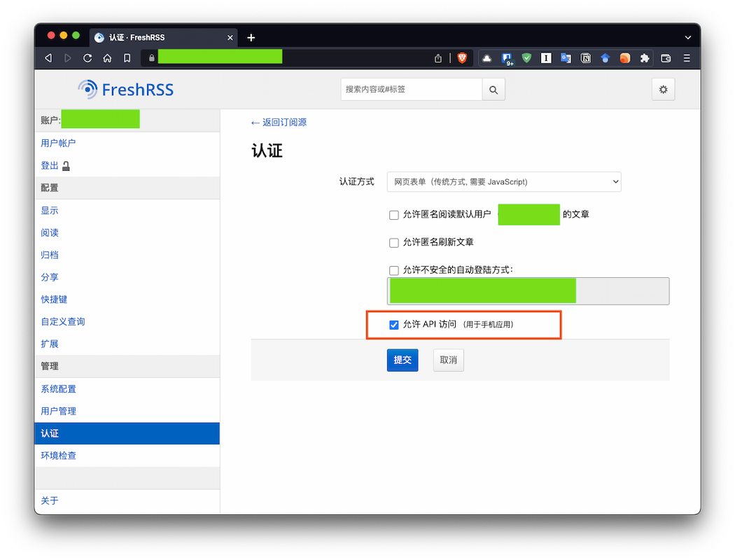Click the search magnifier button

tap(493, 89)
